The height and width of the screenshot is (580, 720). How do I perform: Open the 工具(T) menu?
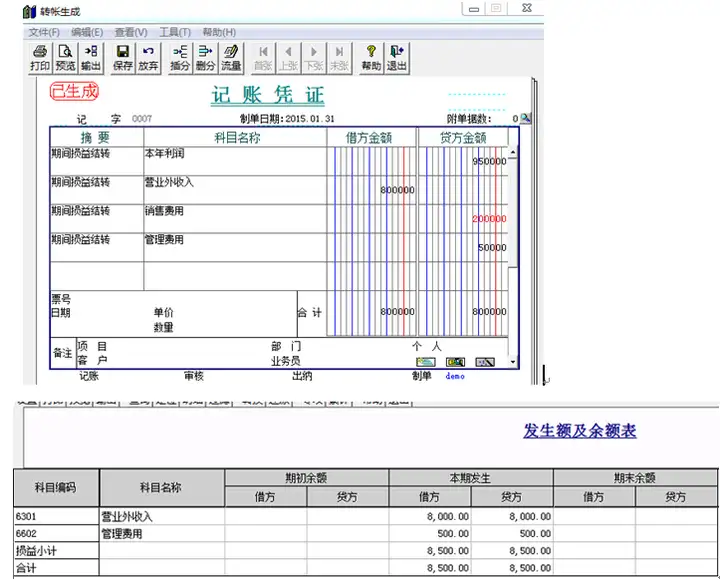[175, 32]
